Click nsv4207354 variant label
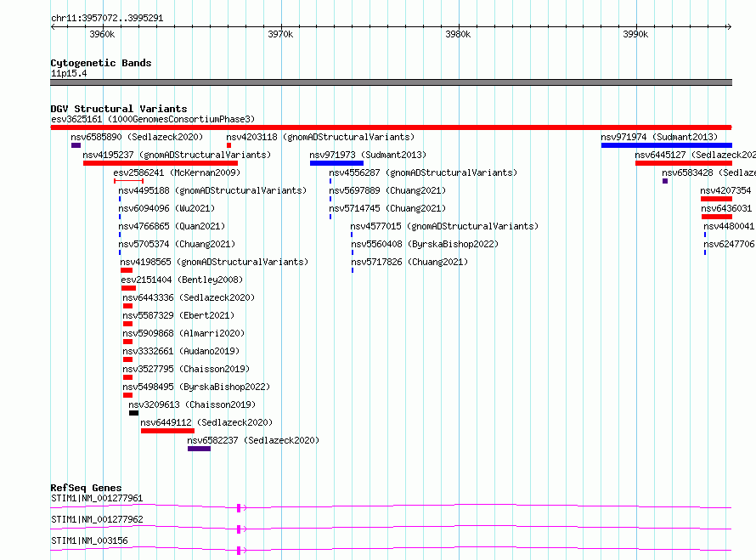Screen dimensions: 756x560 [725, 190]
